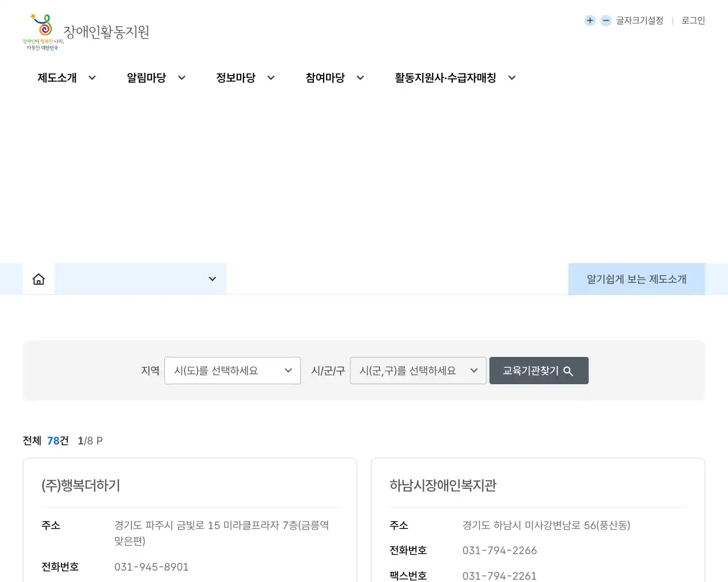Screen dimensions: 728x582
Task: Open the 시(군,구)를 선택하세요 dropdown
Action: tap(418, 371)
